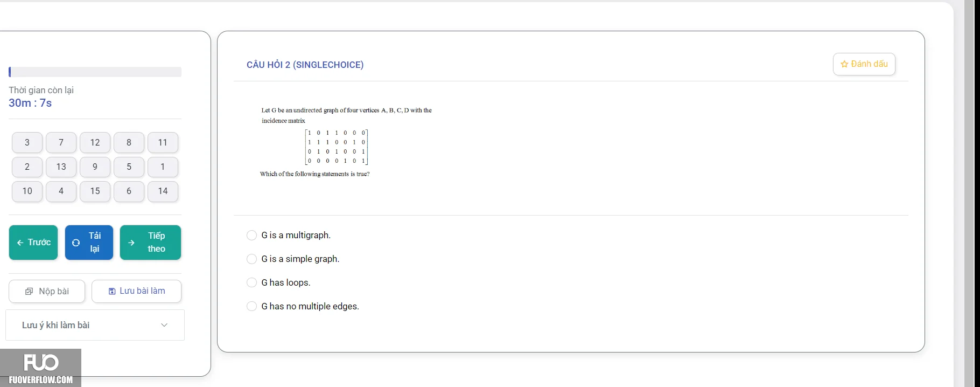The width and height of the screenshot is (980, 387).
Task: Expand the 'Lưu ý khi làm bài' section
Action: (95, 325)
